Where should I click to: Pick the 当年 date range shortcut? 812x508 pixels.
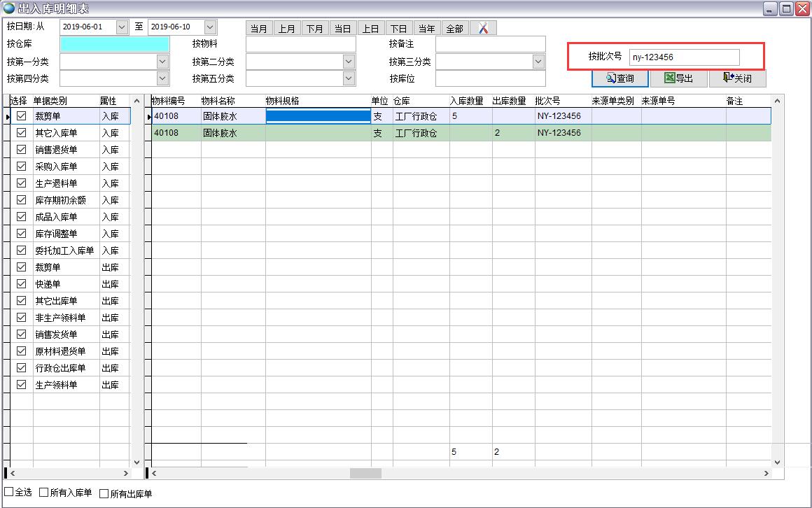pyautogui.click(x=426, y=29)
